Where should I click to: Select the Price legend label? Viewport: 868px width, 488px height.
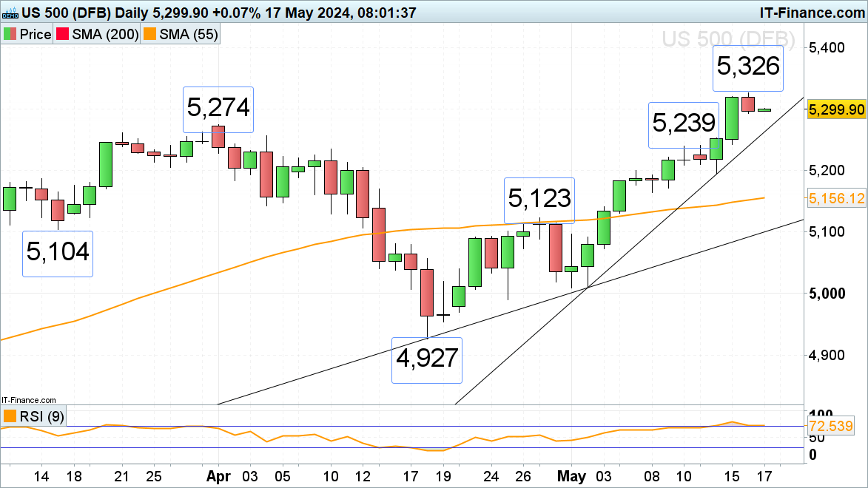35,35
